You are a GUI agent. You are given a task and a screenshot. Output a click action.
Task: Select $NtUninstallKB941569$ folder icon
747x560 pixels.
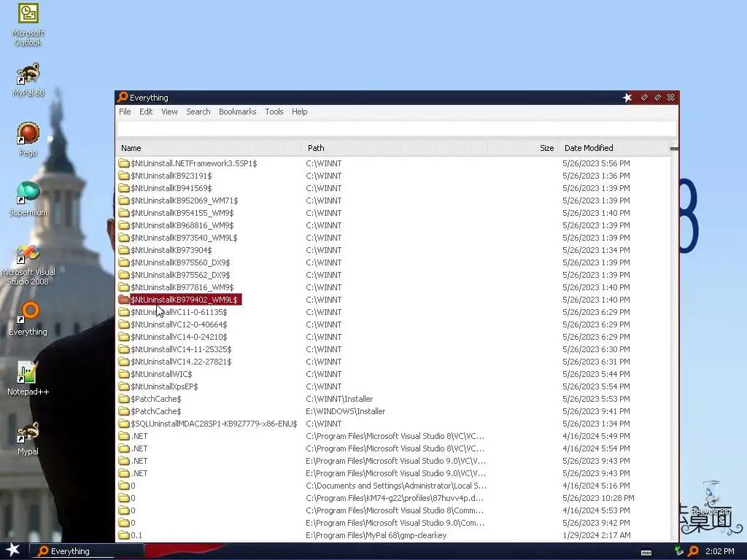tap(124, 188)
